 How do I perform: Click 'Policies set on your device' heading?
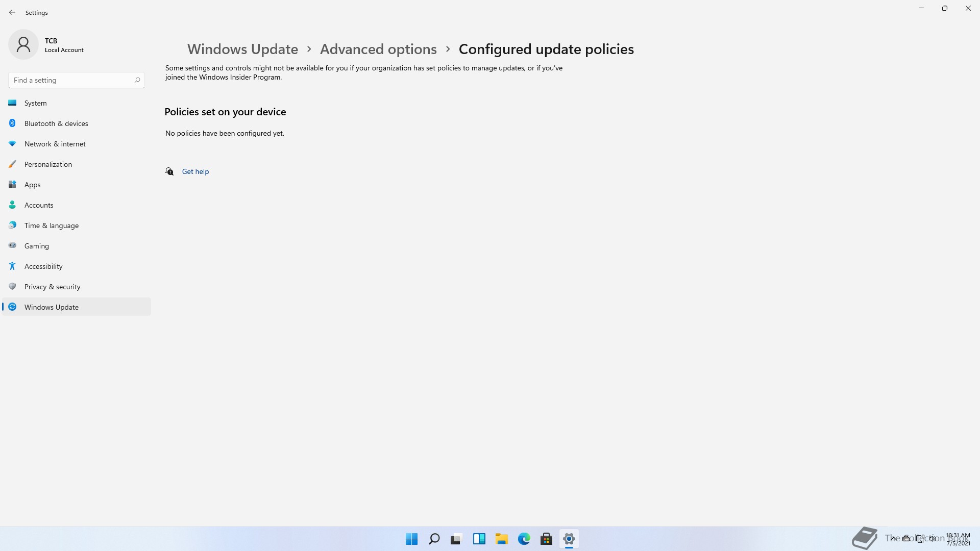[x=225, y=112]
